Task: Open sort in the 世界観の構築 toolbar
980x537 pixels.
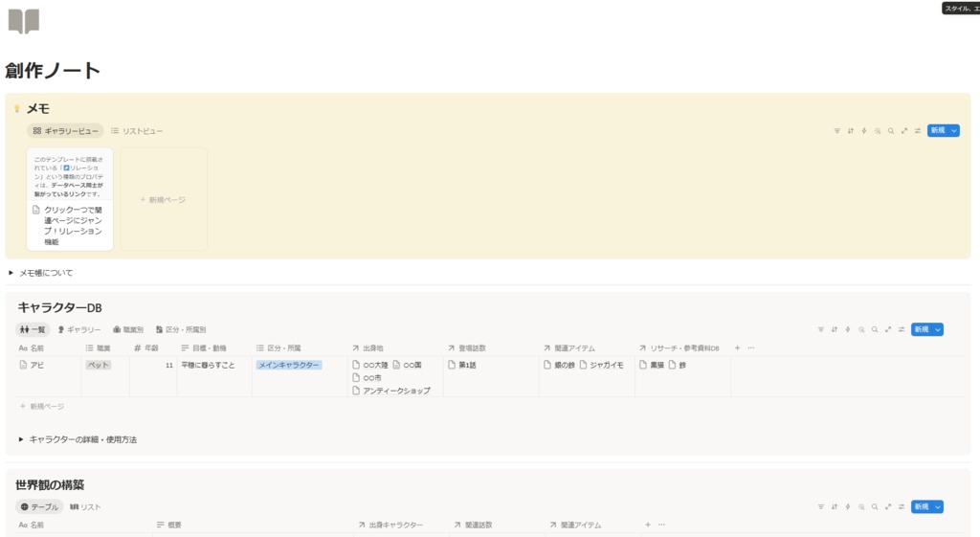Action: click(835, 507)
